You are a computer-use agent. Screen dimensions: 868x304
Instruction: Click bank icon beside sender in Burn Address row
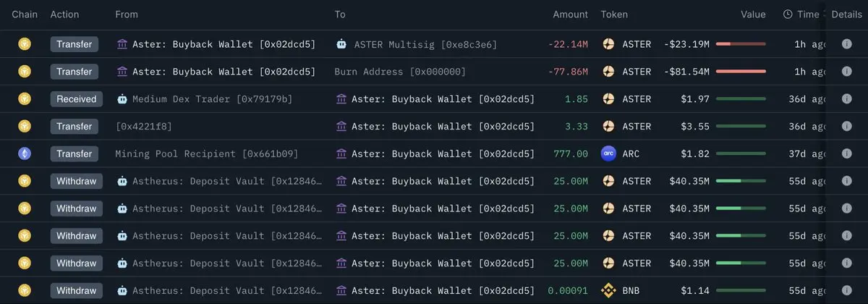pyautogui.click(x=122, y=72)
